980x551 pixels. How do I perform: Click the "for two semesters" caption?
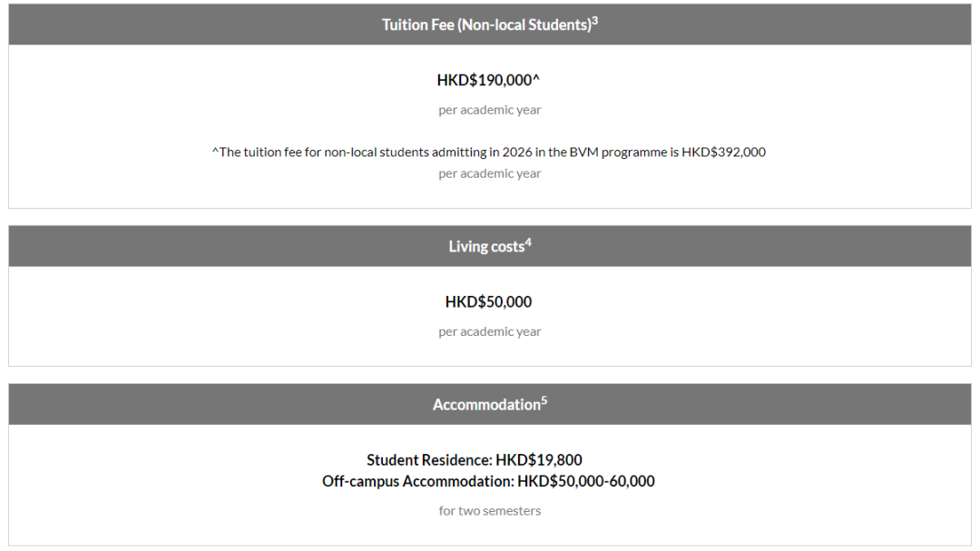point(490,510)
